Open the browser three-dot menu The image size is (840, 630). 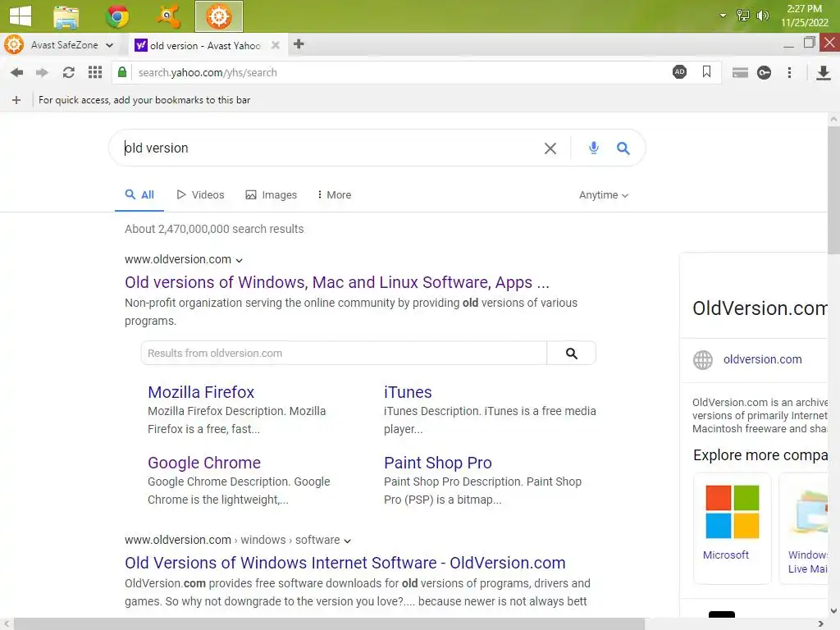(789, 72)
